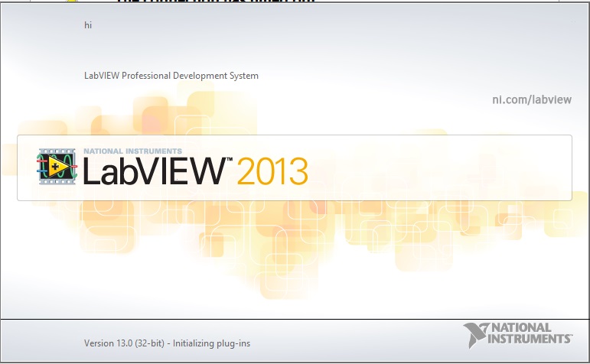Click the NATIONAL INSTRUMENTS wordmark at bottom right

tap(529, 333)
